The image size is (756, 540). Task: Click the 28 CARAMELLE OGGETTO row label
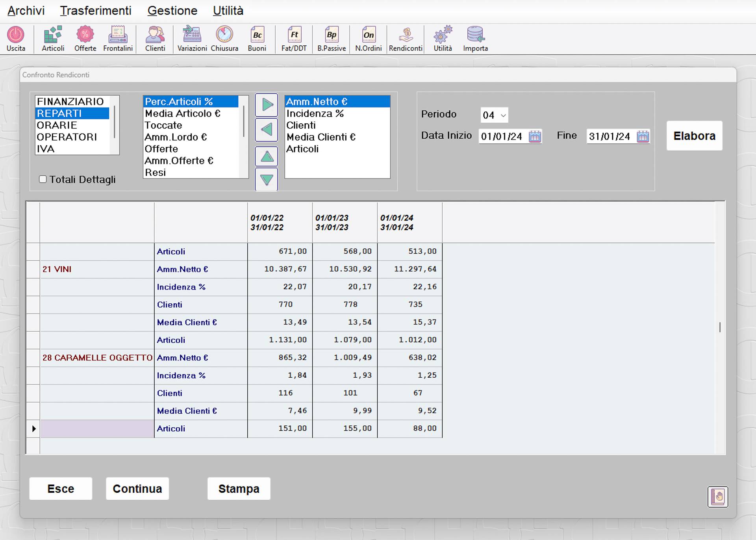(97, 358)
